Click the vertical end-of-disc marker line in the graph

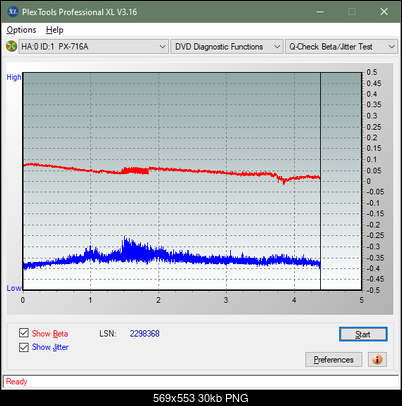tap(320, 181)
